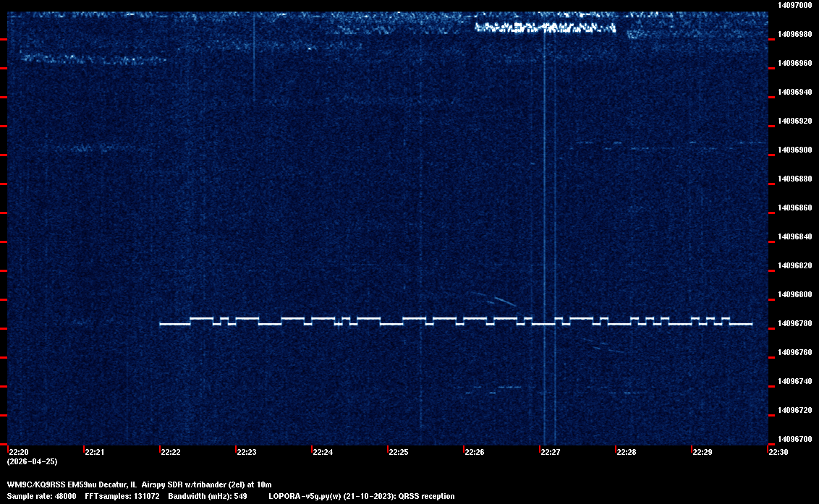Click the 22:26 time label
The image size is (819, 504).
point(475,452)
